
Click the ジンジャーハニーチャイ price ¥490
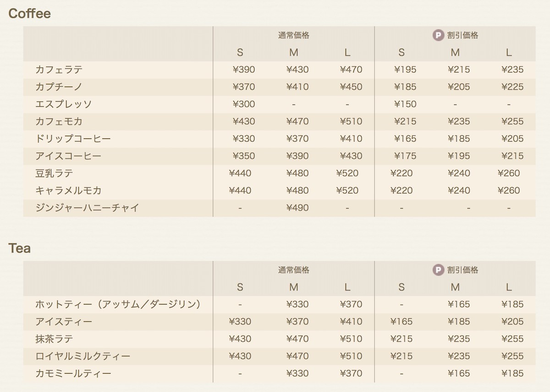(297, 208)
